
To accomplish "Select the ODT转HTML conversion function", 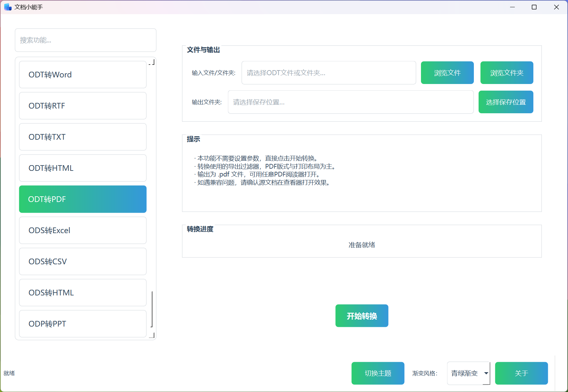I will tap(82, 168).
